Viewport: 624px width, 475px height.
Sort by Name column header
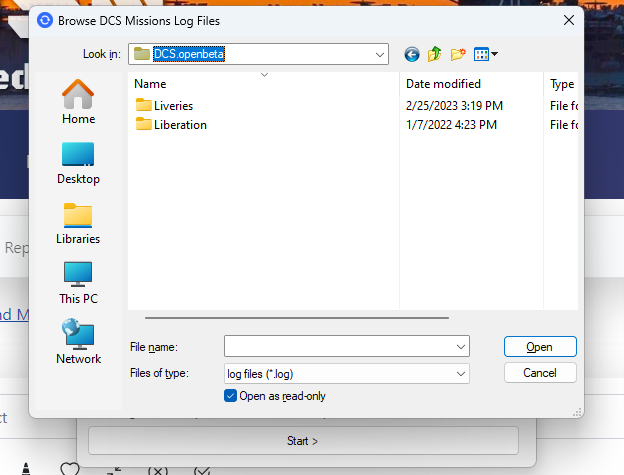pyautogui.click(x=263, y=84)
